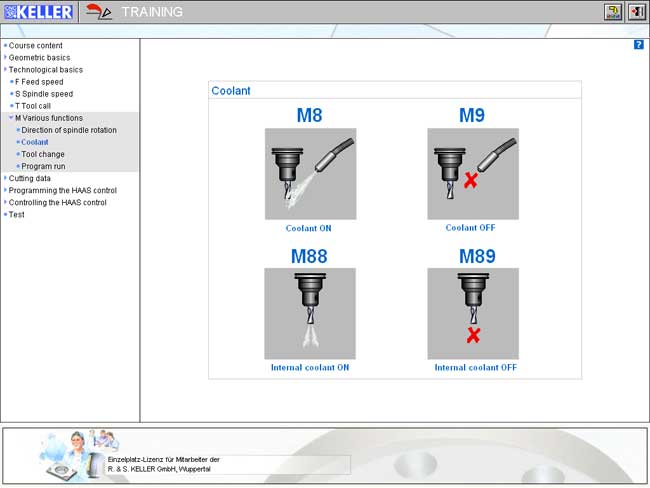Viewport: 650px width, 488px height.
Task: Open the S Spindle speed topic
Action: [44, 94]
